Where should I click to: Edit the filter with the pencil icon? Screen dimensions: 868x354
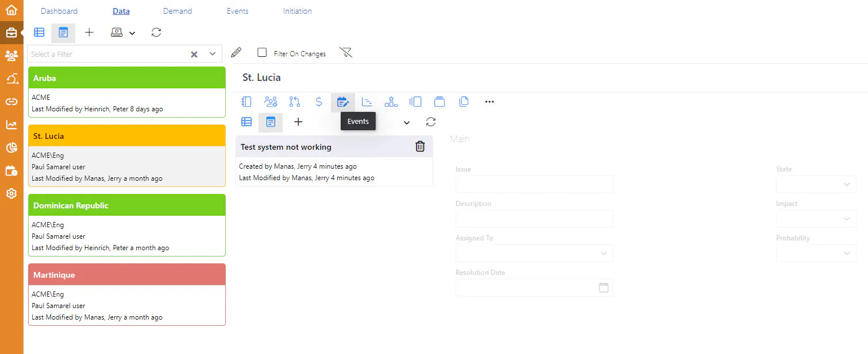click(x=236, y=53)
